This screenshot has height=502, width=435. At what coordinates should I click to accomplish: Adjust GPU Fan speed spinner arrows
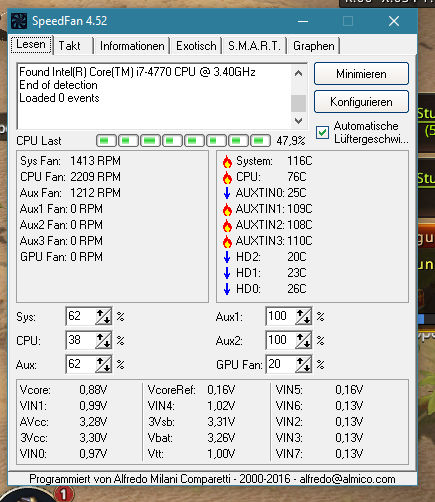point(303,364)
